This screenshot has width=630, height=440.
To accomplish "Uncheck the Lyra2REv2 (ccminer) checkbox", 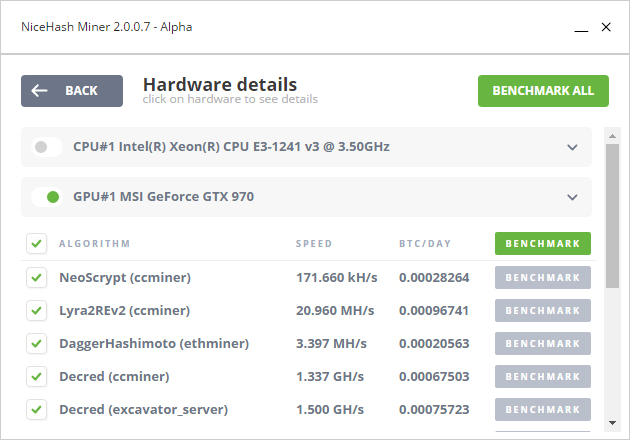I will 37,310.
